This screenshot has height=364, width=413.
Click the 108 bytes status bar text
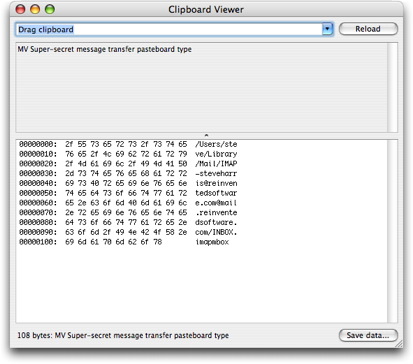click(123, 335)
